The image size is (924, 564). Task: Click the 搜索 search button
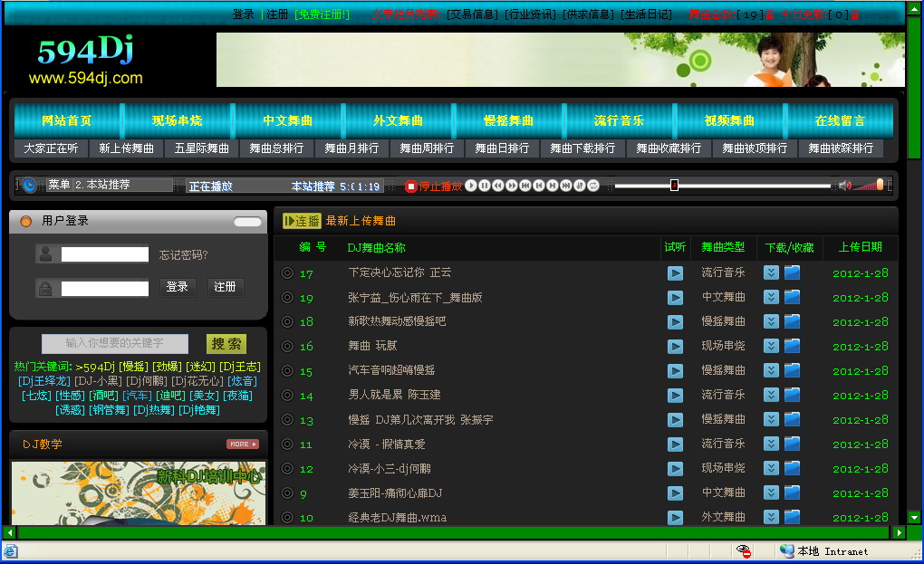226,344
